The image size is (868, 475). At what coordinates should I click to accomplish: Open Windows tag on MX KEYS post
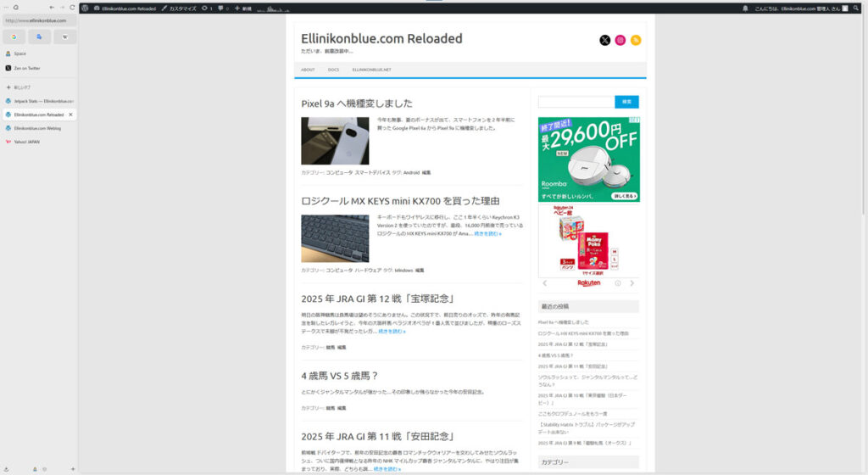tap(403, 271)
